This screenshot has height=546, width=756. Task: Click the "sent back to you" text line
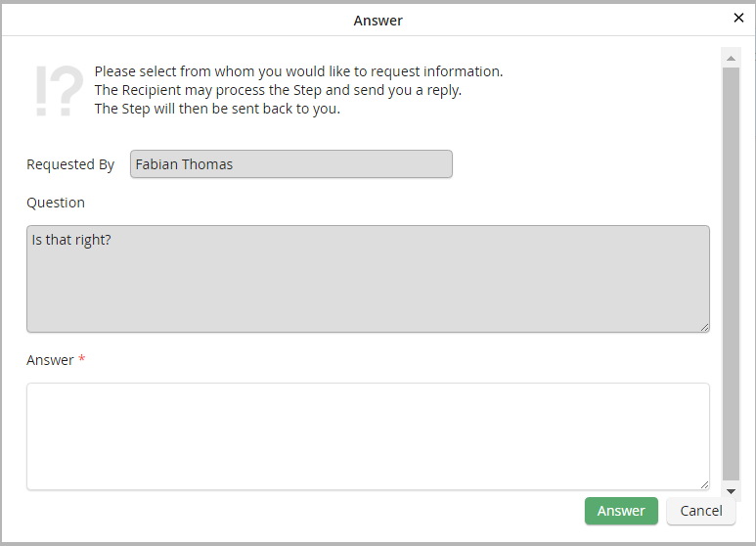217,109
